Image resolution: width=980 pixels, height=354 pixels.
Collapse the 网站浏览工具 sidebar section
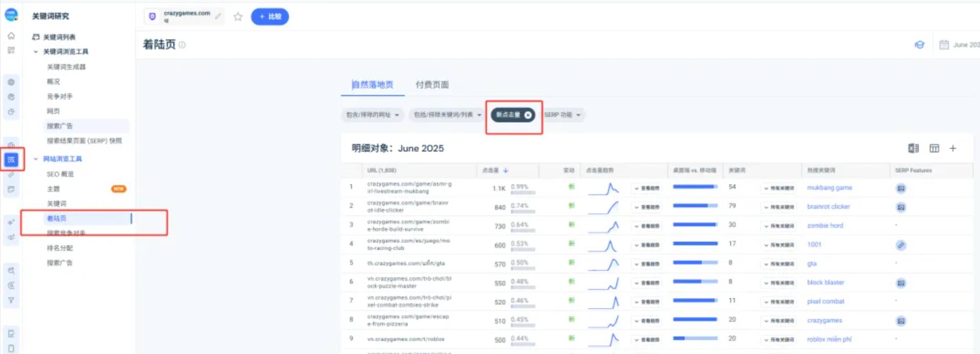36,159
